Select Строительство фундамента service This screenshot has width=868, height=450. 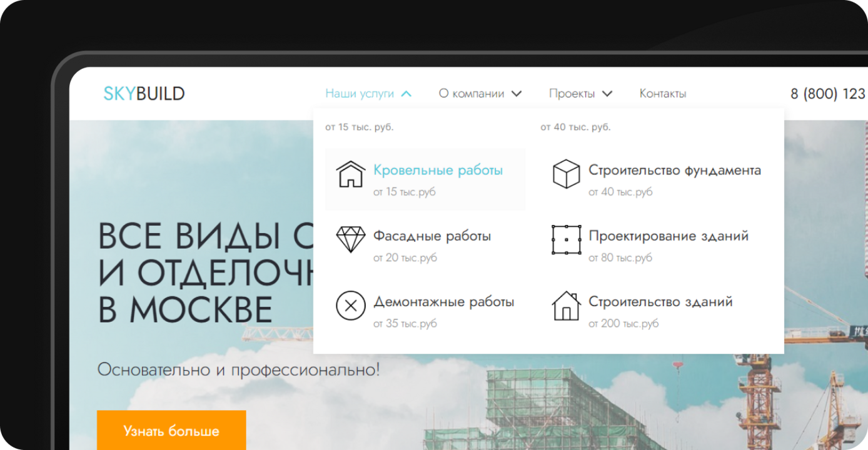click(x=675, y=170)
